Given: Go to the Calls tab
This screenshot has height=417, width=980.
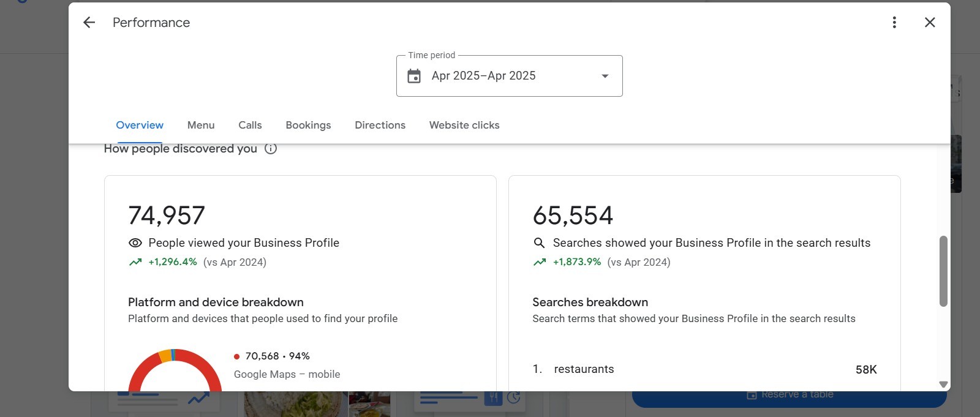Looking at the screenshot, I should [x=250, y=125].
